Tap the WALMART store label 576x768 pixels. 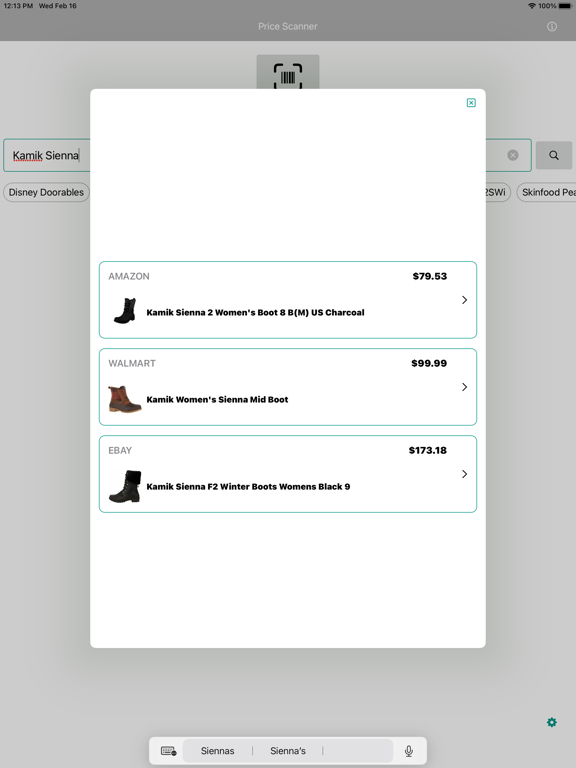[132, 363]
